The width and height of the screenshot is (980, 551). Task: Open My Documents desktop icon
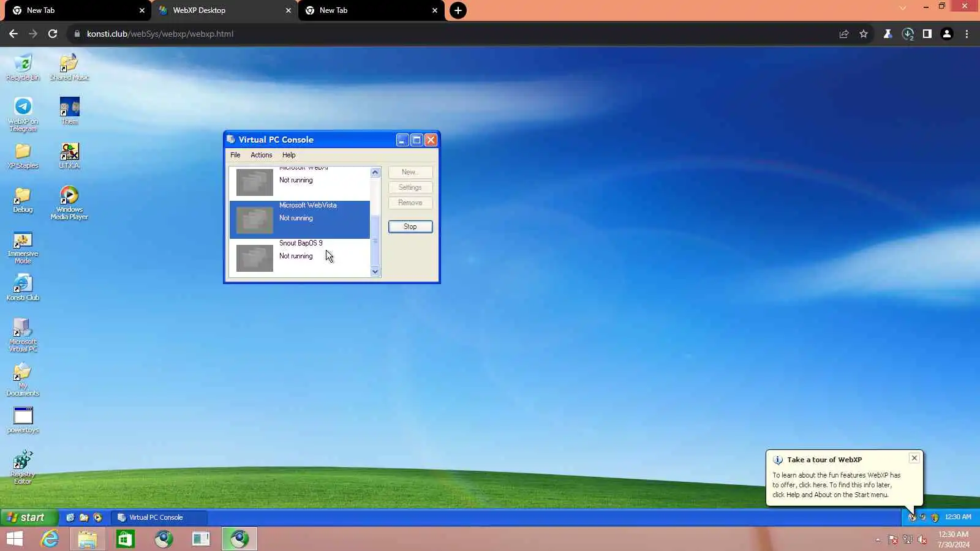(23, 380)
